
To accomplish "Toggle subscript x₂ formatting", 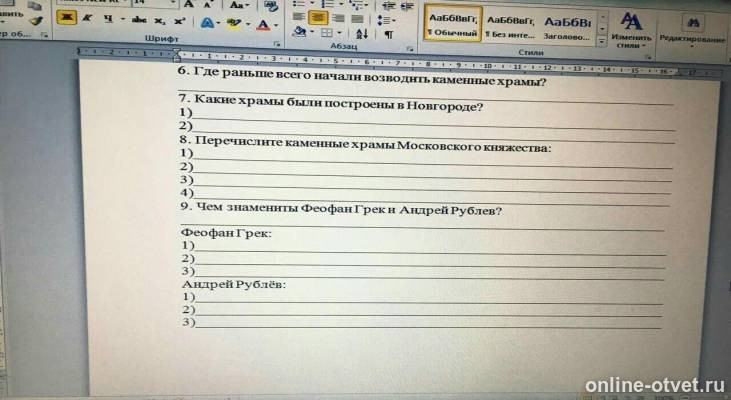I will [160, 21].
